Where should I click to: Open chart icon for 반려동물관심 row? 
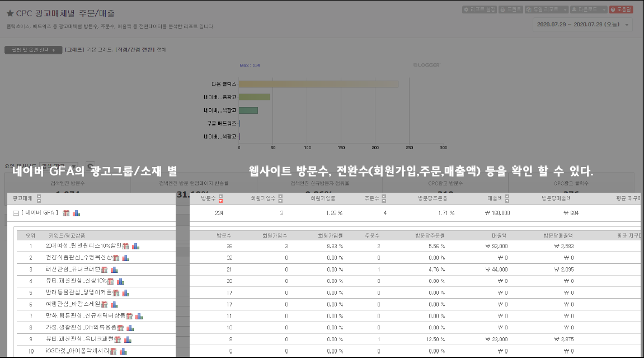126,292
